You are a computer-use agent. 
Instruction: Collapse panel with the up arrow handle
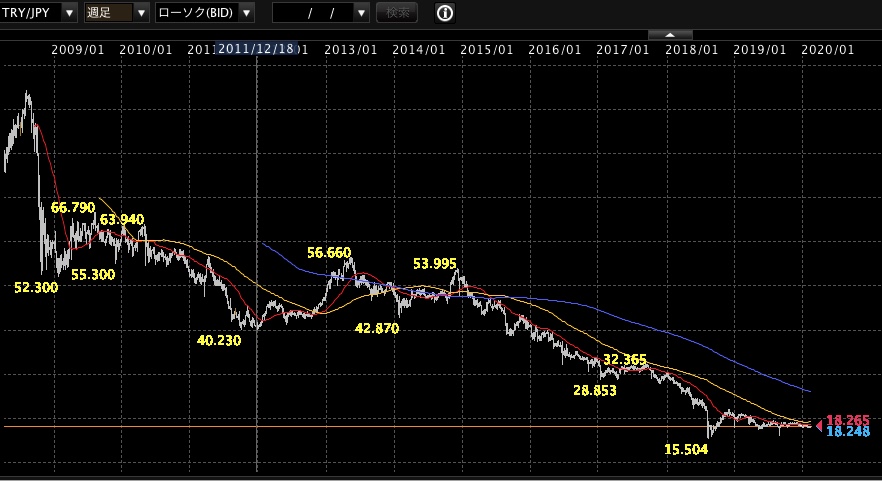tap(670, 35)
